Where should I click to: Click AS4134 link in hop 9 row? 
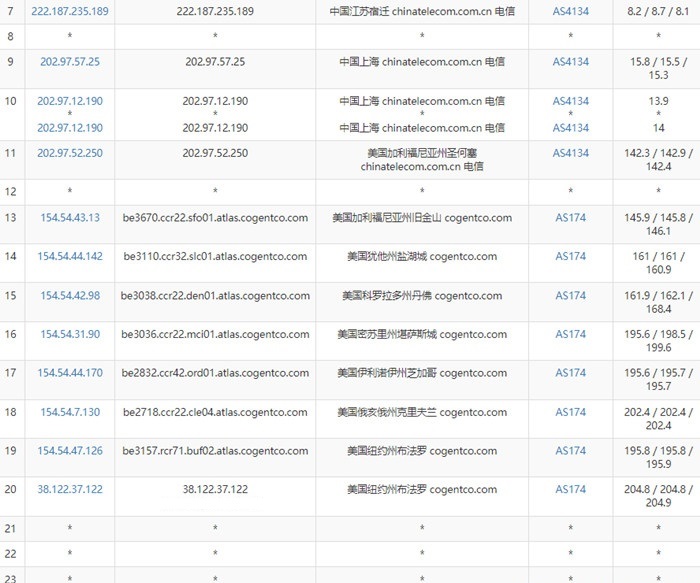[x=571, y=62]
